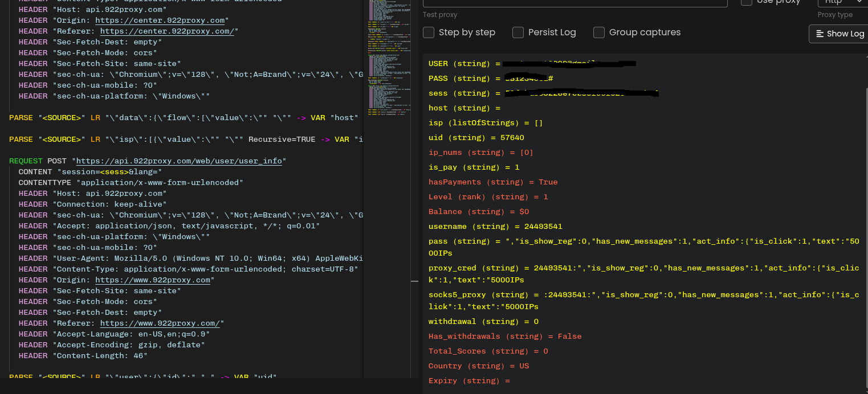Viewport: 868px width, 394px height.
Task: Open the Origin center.922proxy.com link
Action: click(x=160, y=20)
